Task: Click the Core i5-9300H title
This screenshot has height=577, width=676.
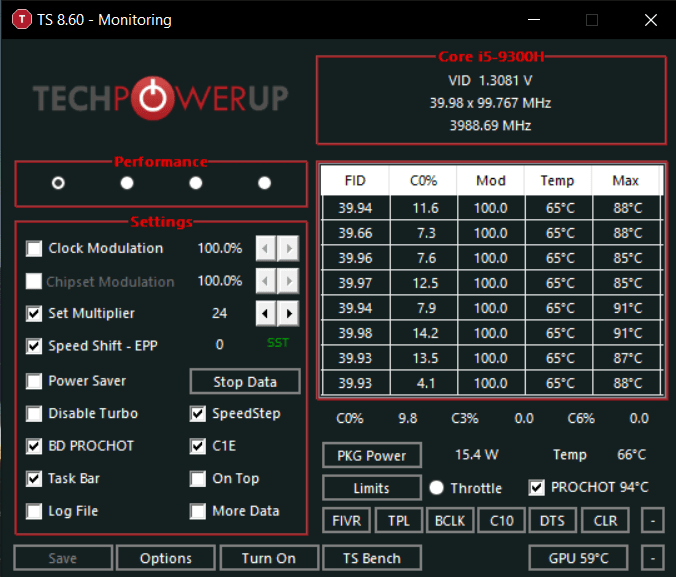Action: (491, 57)
